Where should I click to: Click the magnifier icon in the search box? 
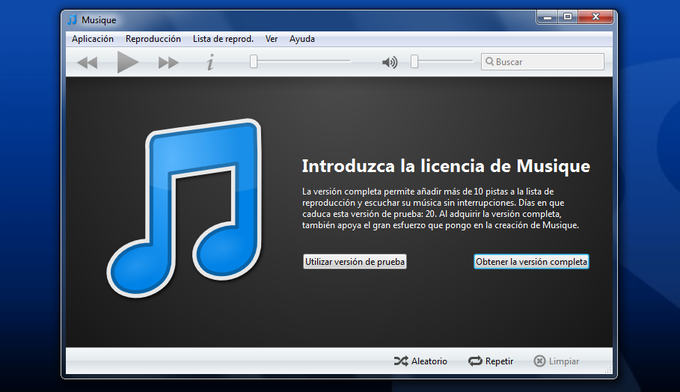[489, 62]
